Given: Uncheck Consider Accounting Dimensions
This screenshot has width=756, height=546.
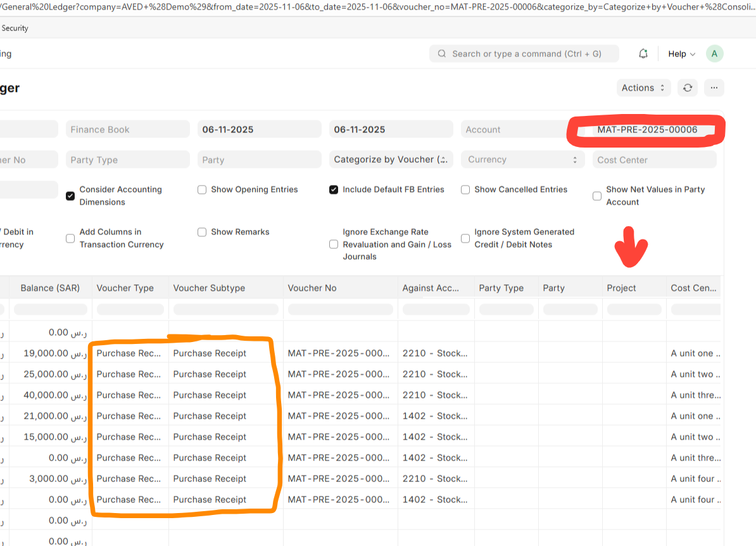Looking at the screenshot, I should pyautogui.click(x=70, y=196).
